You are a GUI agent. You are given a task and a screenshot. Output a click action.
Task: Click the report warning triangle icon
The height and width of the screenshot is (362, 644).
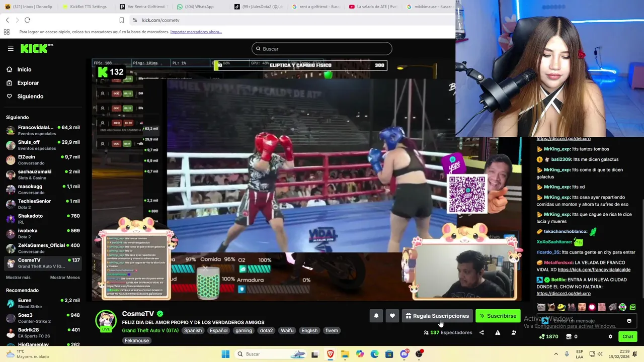tap(498, 332)
